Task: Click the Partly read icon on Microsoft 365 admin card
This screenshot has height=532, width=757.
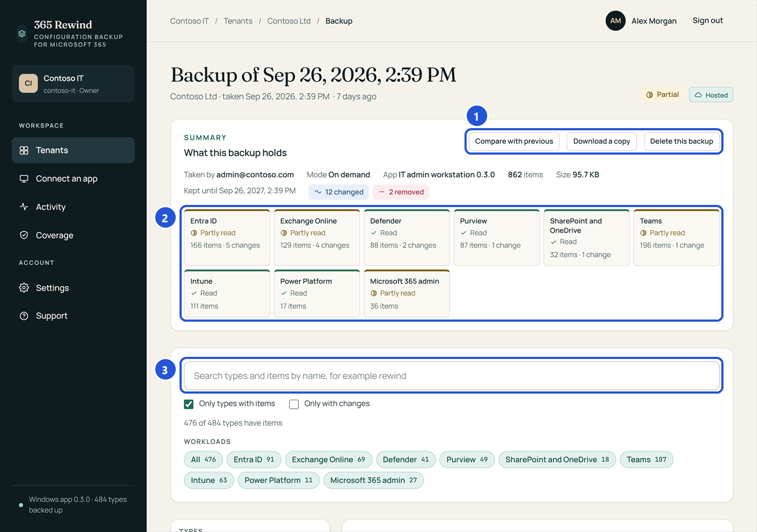Action: coord(374,293)
